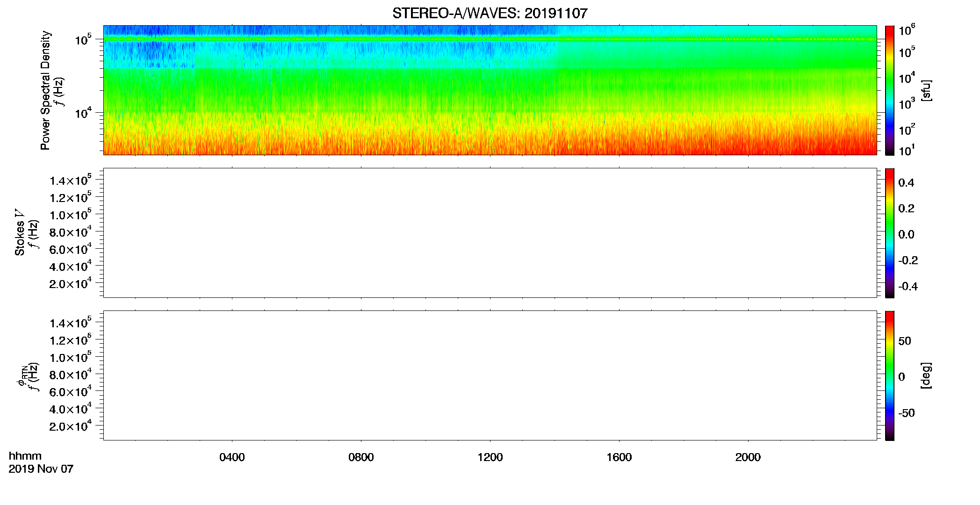The height and width of the screenshot is (505, 980).
Task: Click the 2000 time axis label
Action: point(748,457)
